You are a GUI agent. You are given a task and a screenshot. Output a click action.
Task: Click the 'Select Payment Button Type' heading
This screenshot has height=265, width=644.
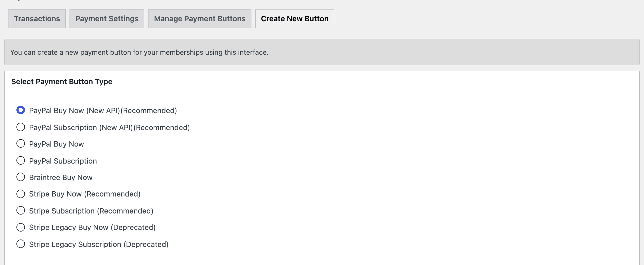(62, 82)
